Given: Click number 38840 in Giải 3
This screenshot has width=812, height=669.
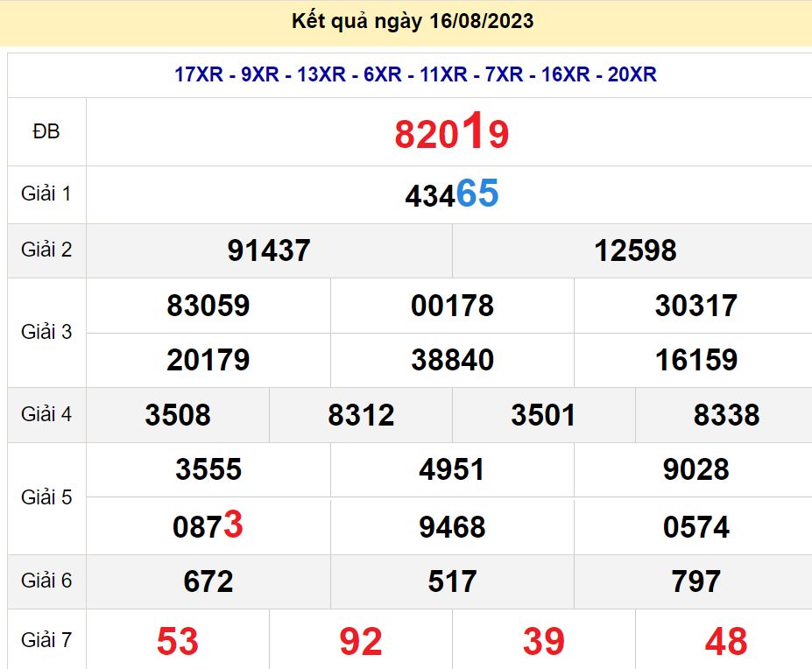Looking at the screenshot, I should [x=451, y=360].
